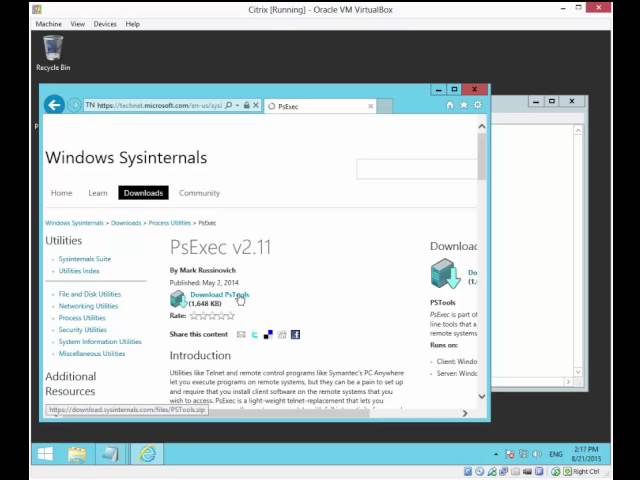
Task: Open Miscellaneous Utilities sidebar link
Action: [92, 353]
